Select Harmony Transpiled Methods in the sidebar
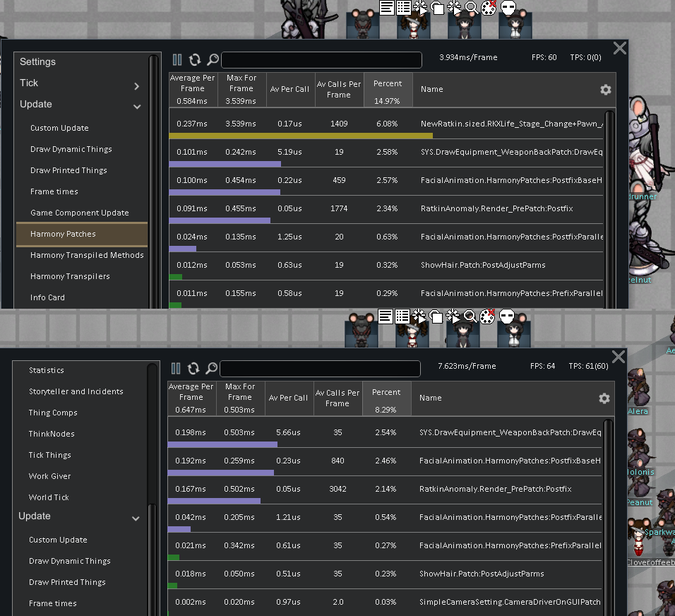 point(87,255)
